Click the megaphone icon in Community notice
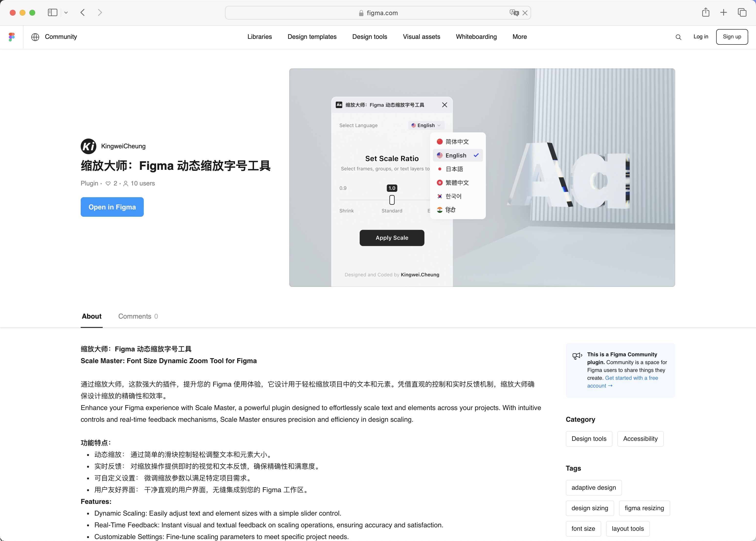This screenshot has height=541, width=756. coord(577,356)
